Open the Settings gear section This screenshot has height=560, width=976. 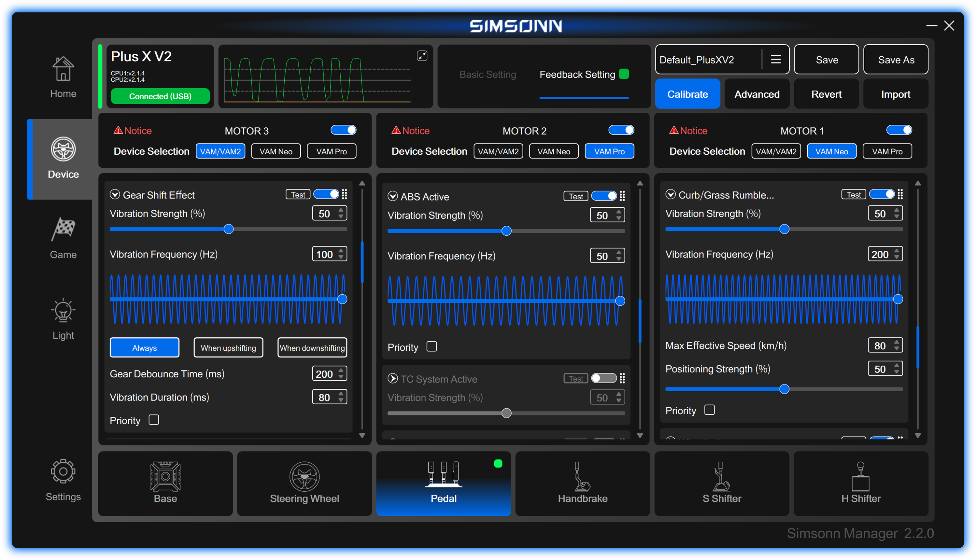(63, 480)
